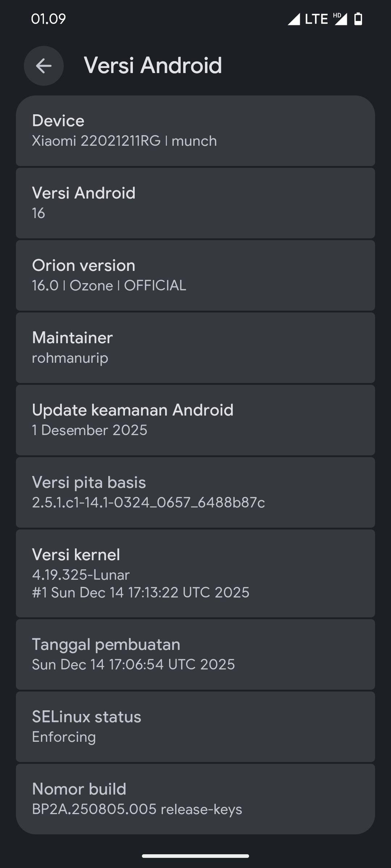
Task: Tap the Versi pita basis entry
Action: pos(195,492)
